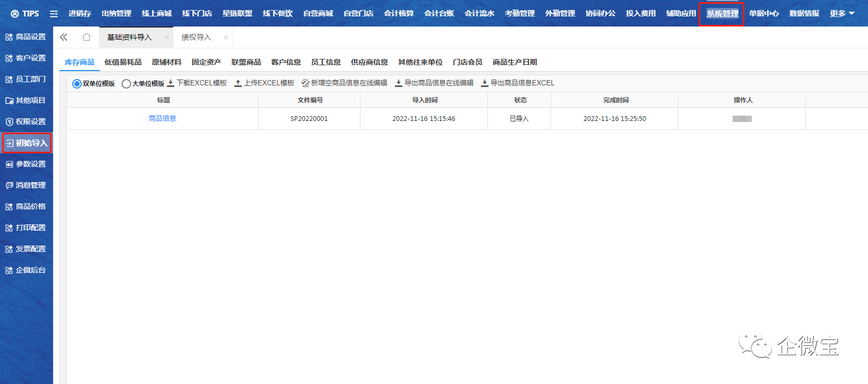Click 导出商品信息EXCEL export button
The width and height of the screenshot is (868, 384).
(x=518, y=83)
